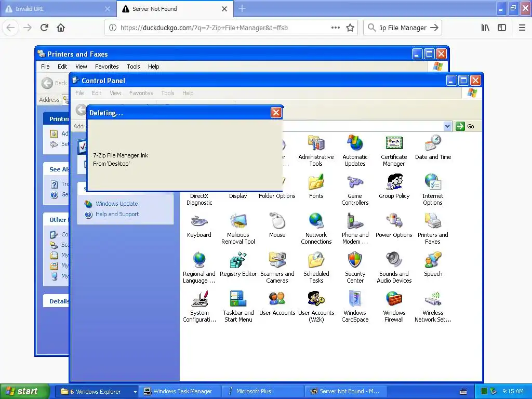Switch to Windows Task Manager taskbar button
Image resolution: width=532 pixels, height=399 pixels.
(180, 391)
